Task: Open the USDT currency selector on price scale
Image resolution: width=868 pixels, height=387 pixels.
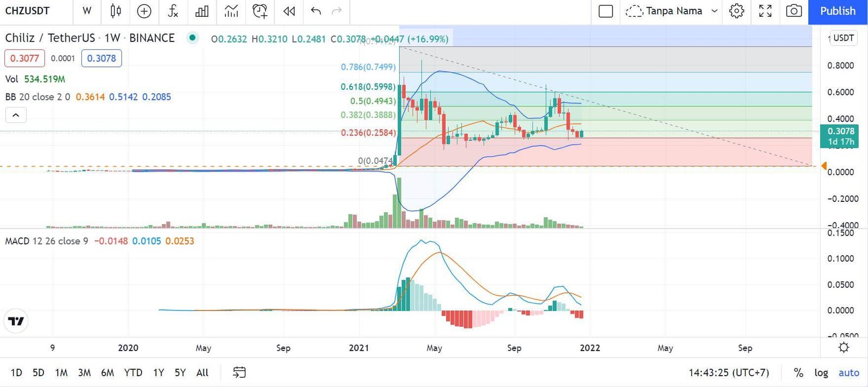Action: [843, 38]
